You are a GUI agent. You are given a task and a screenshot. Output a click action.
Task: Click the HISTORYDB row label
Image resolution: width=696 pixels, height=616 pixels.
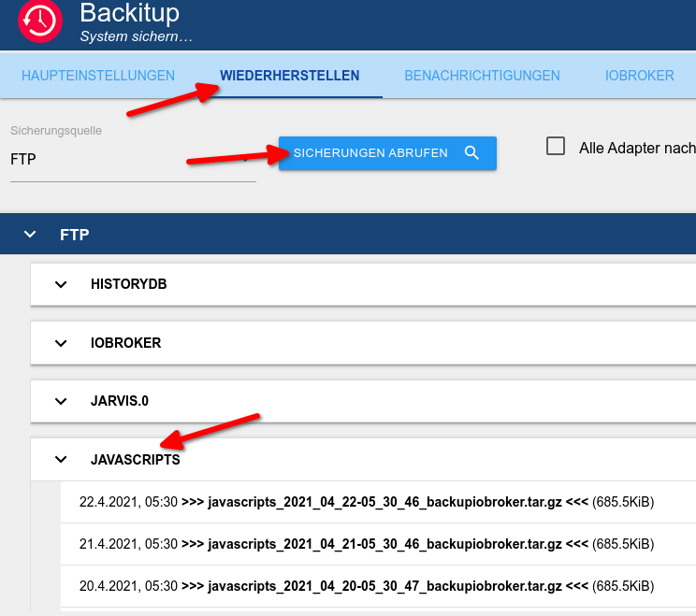[129, 284]
